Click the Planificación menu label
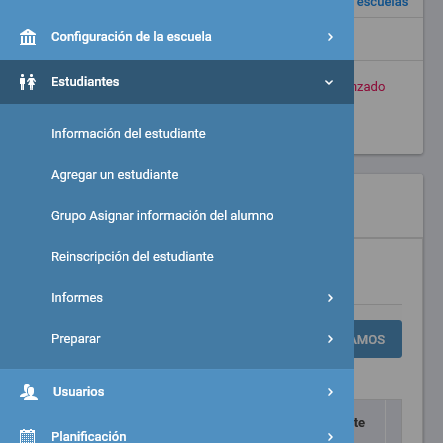 tap(89, 437)
